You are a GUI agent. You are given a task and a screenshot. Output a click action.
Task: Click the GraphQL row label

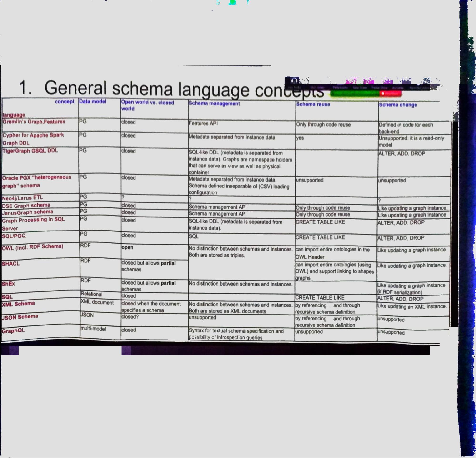(13, 331)
